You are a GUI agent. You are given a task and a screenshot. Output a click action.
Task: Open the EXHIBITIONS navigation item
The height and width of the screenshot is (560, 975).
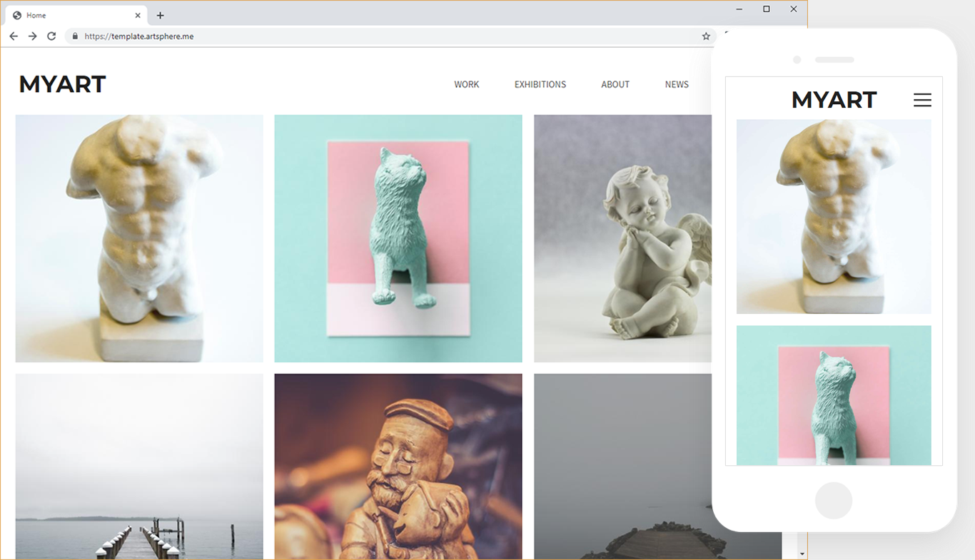540,84
